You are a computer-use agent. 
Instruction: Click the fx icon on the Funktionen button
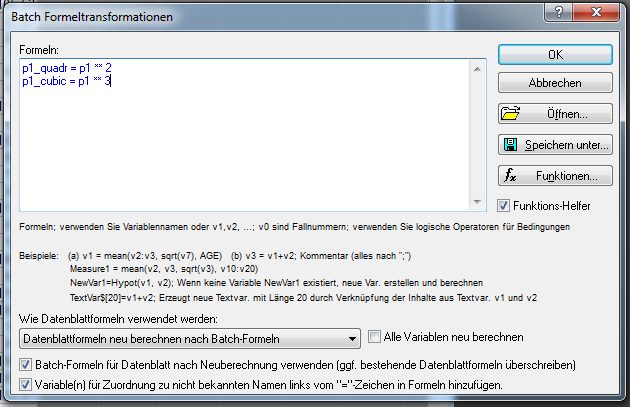(510, 176)
